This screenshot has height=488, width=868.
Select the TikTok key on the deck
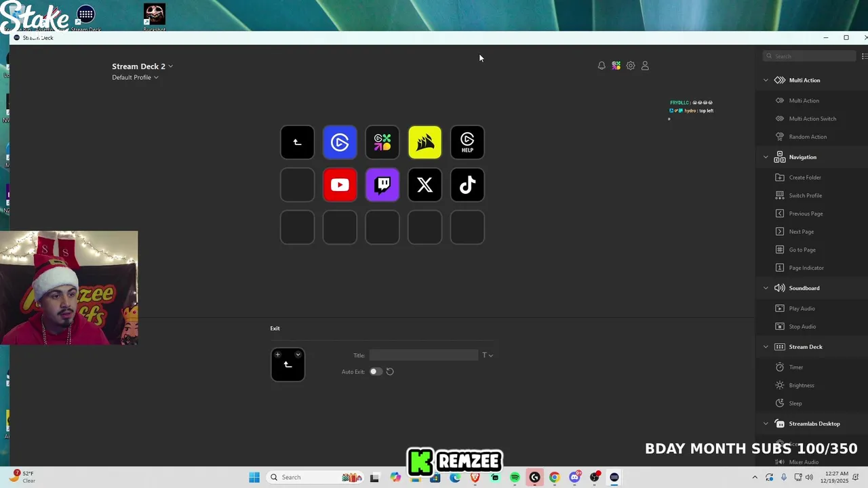tap(467, 185)
